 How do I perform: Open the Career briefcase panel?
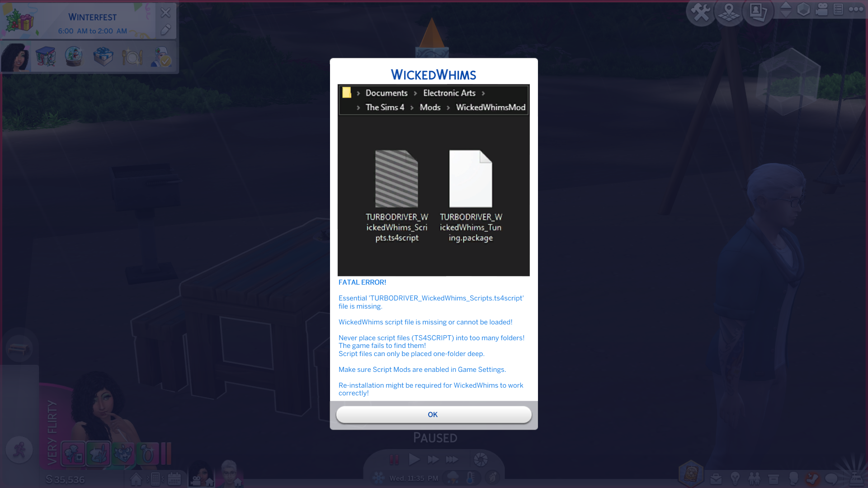click(x=716, y=479)
